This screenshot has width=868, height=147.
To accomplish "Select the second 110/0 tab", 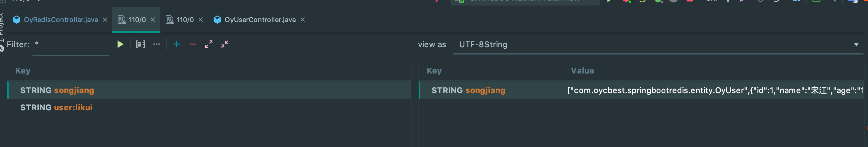I will pyautogui.click(x=185, y=20).
